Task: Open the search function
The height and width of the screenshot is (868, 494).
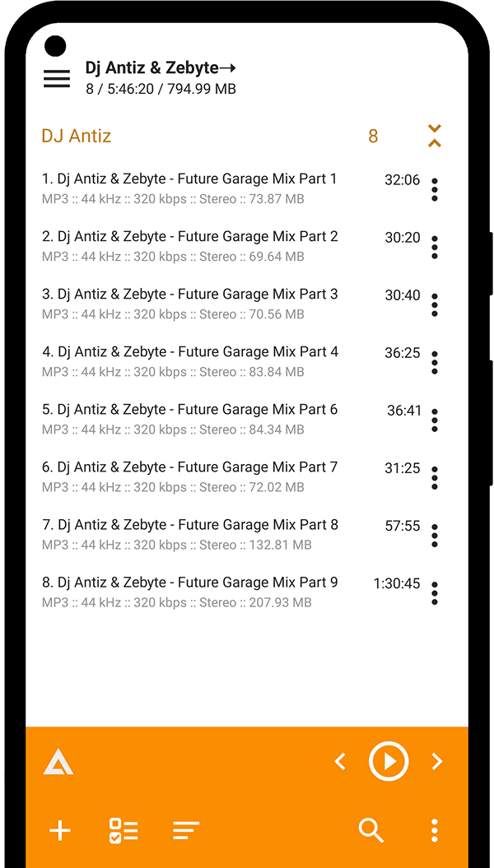Action: point(371,831)
